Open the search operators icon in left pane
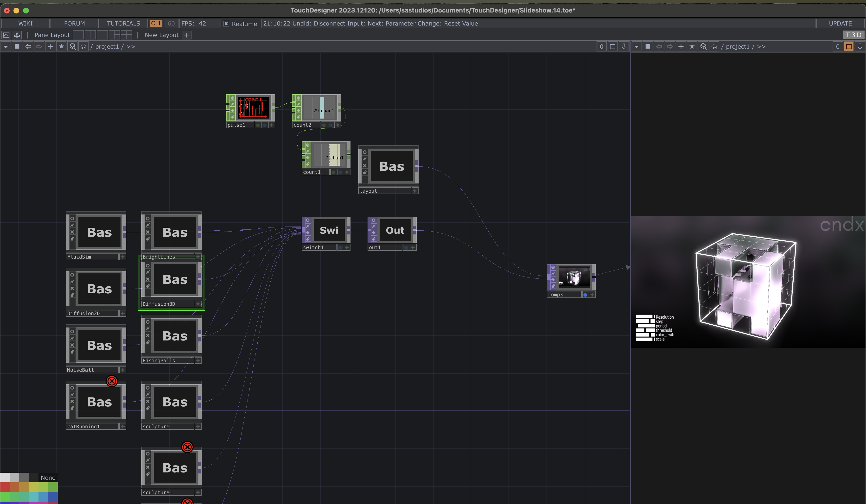The image size is (866, 504). pos(72,46)
